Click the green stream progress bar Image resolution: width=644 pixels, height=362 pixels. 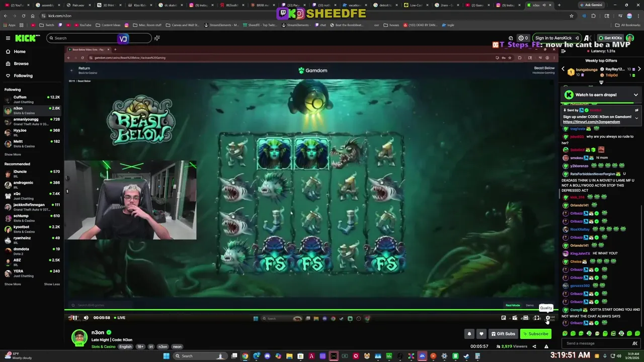310,310
